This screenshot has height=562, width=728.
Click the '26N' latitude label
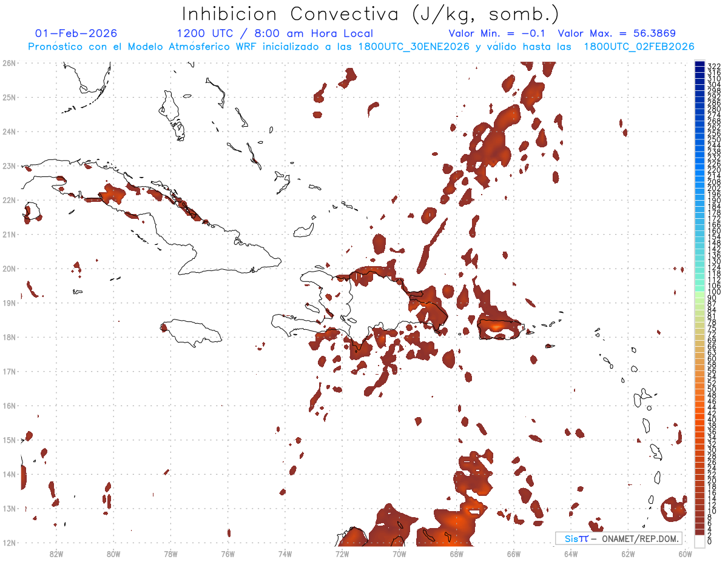[8, 63]
